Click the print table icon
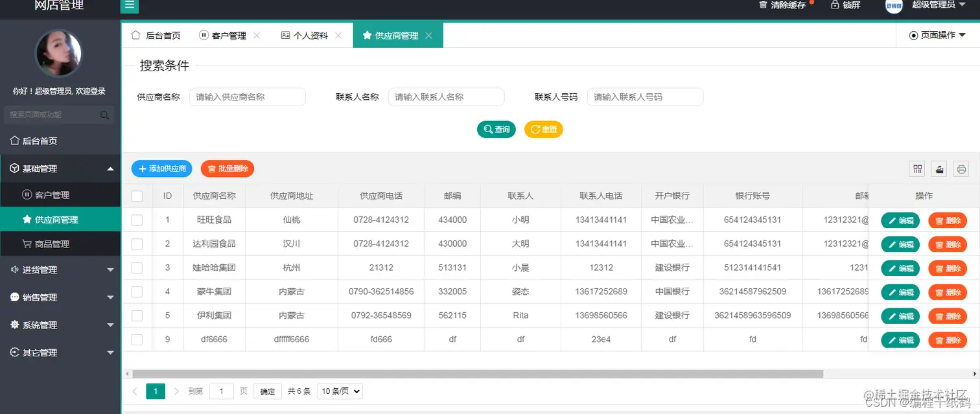The width and height of the screenshot is (980, 414). 961,168
